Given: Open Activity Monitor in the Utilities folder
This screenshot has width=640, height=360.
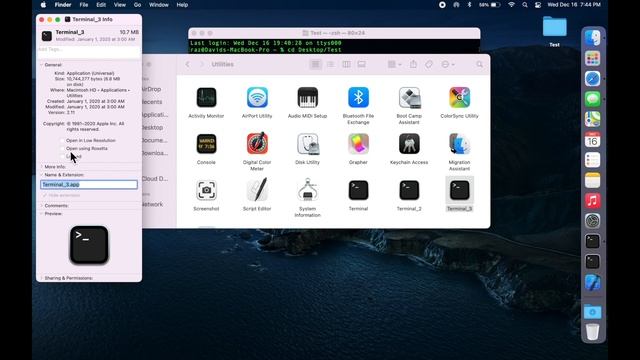Looking at the screenshot, I should (x=206, y=98).
